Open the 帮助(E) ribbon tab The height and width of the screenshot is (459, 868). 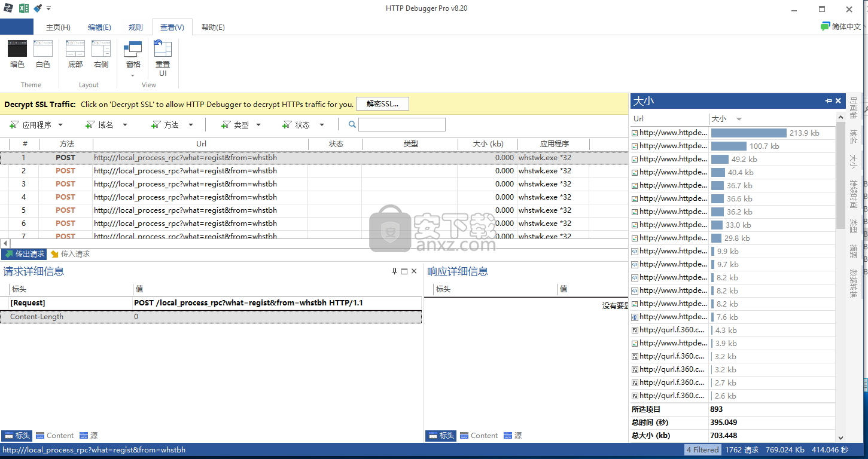(x=213, y=27)
